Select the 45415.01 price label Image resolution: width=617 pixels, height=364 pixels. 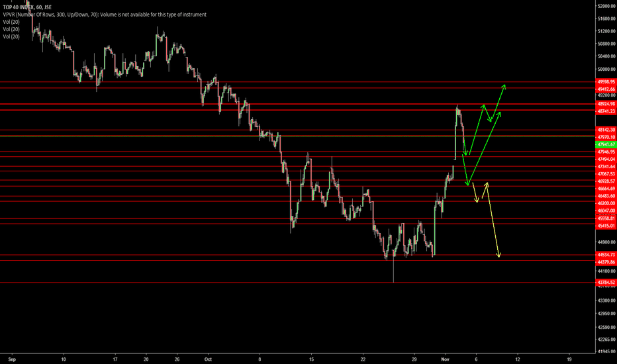pyautogui.click(x=606, y=226)
